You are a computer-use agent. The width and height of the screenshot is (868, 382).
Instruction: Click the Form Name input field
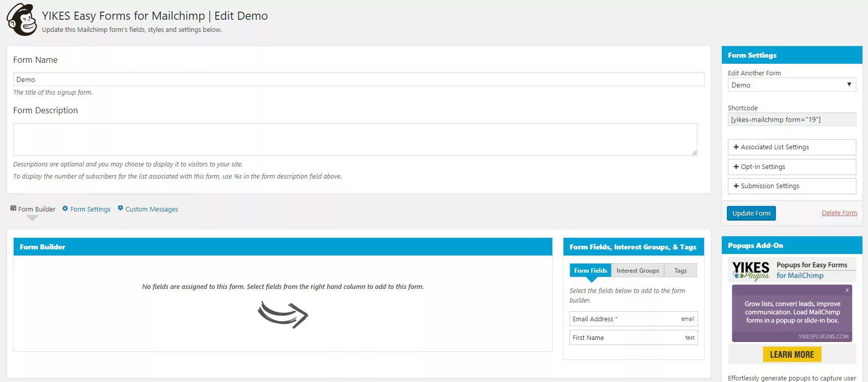[359, 79]
